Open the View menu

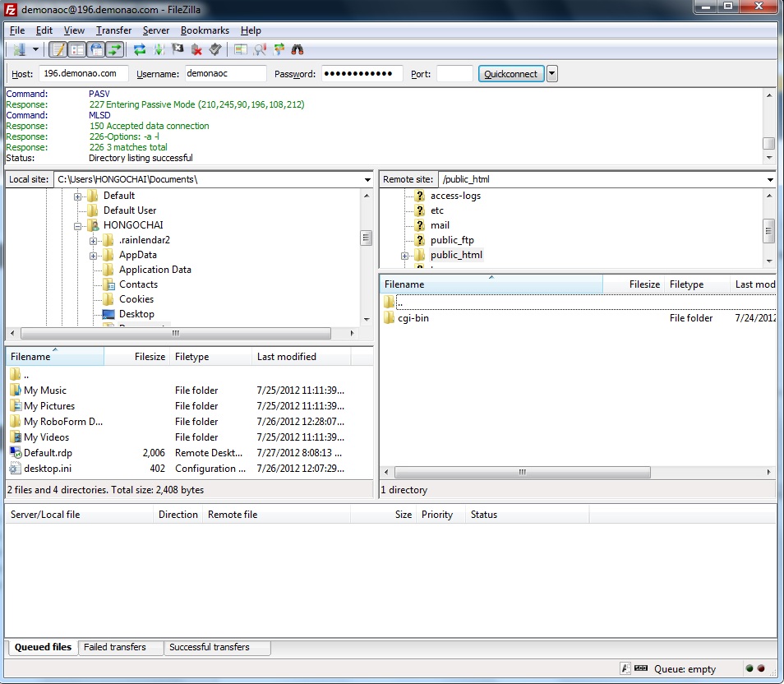[74, 30]
